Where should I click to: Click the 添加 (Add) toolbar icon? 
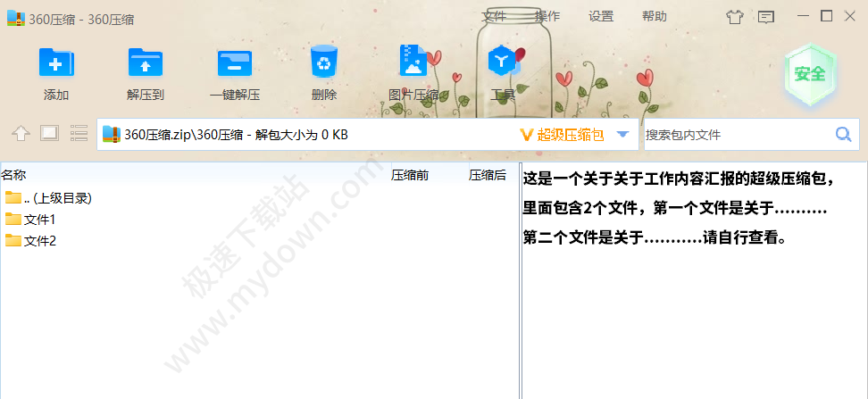(56, 62)
